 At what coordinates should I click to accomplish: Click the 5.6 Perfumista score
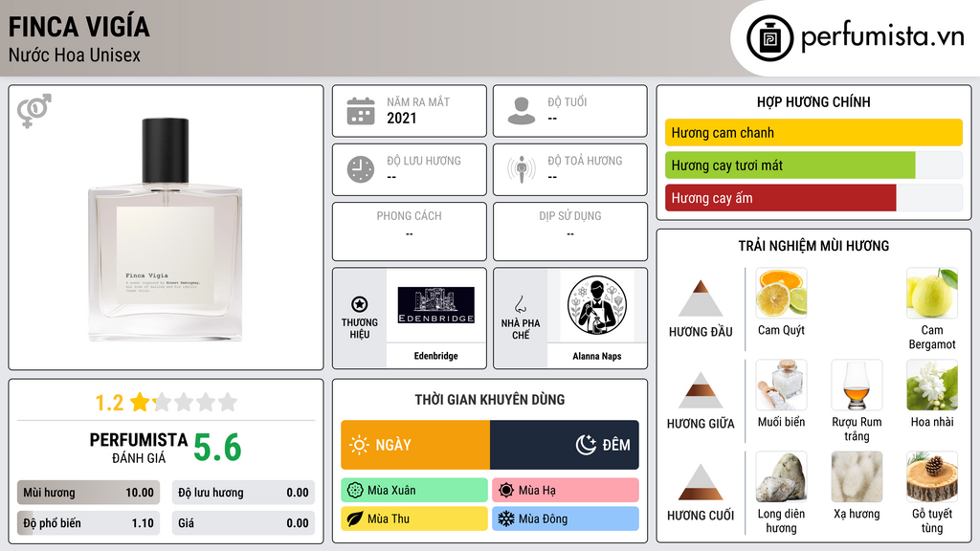pos(217,448)
